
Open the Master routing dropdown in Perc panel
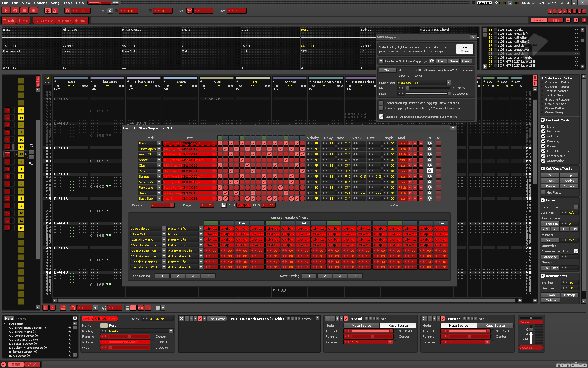[171, 331]
